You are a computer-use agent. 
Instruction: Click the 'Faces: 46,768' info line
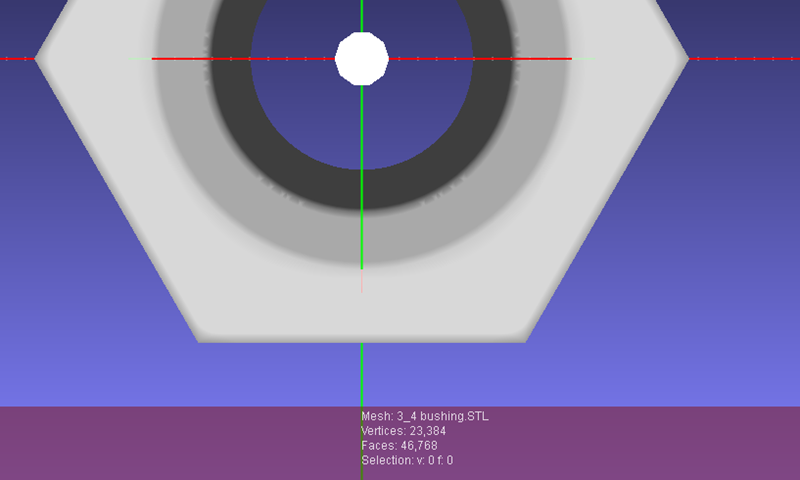399,446
